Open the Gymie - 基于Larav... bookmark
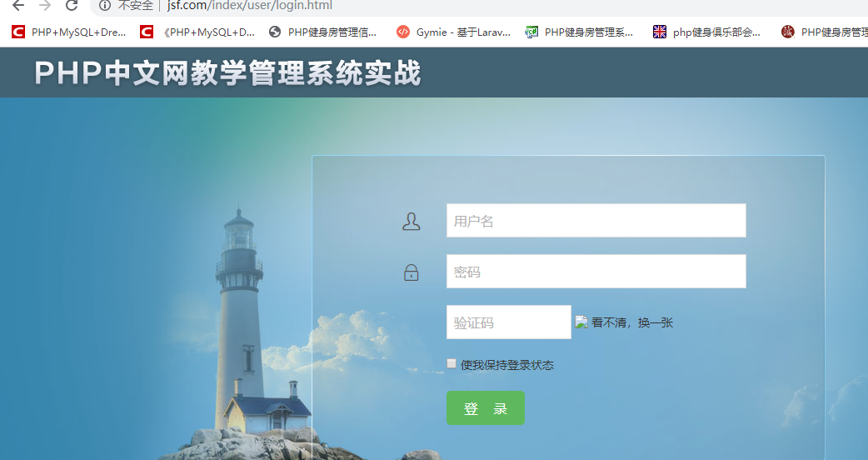This screenshot has width=868, height=460. coord(453,32)
